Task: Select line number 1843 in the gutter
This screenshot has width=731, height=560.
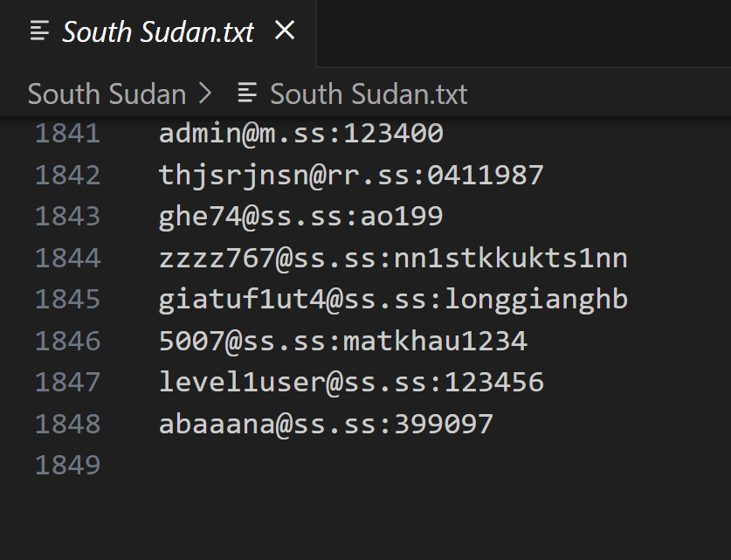Action: coord(67,217)
